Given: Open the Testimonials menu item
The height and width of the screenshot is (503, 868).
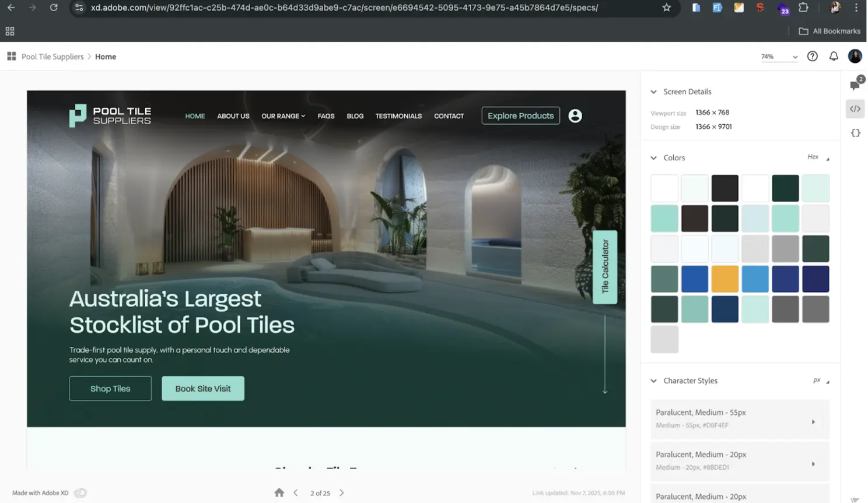Looking at the screenshot, I should pos(398,116).
